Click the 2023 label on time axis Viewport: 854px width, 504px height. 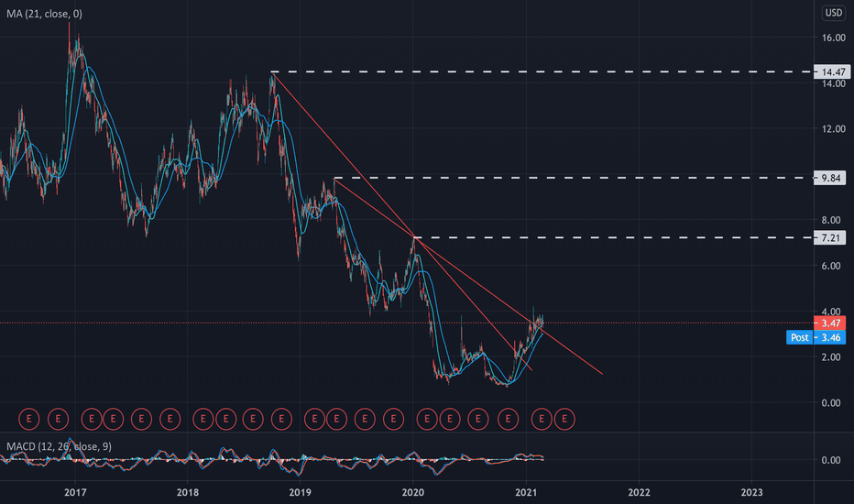pos(751,493)
